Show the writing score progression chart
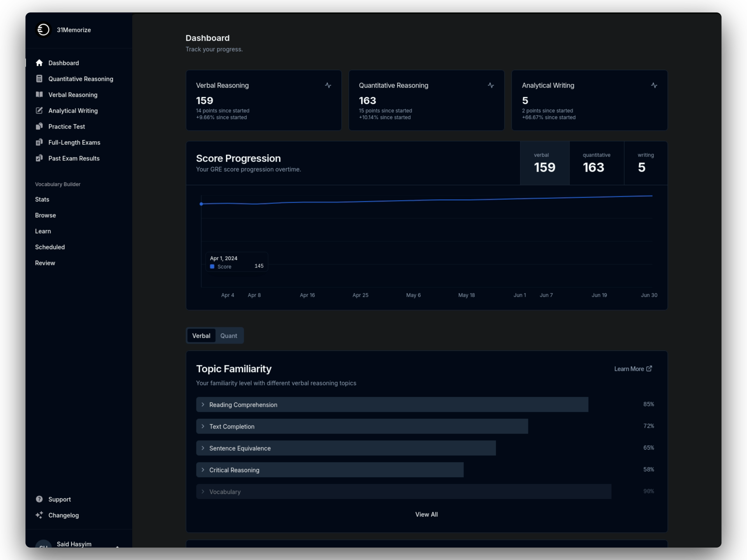The image size is (747, 560). click(x=645, y=163)
